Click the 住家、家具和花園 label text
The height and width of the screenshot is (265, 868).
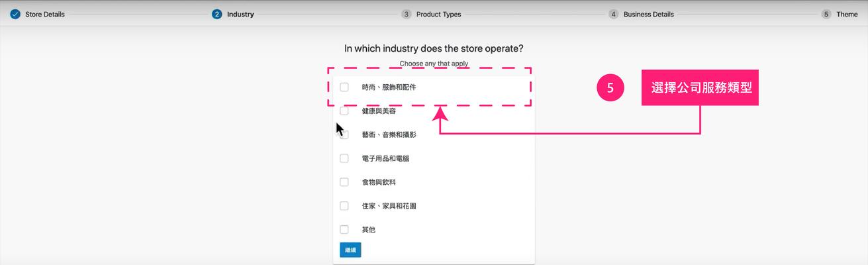click(x=389, y=206)
